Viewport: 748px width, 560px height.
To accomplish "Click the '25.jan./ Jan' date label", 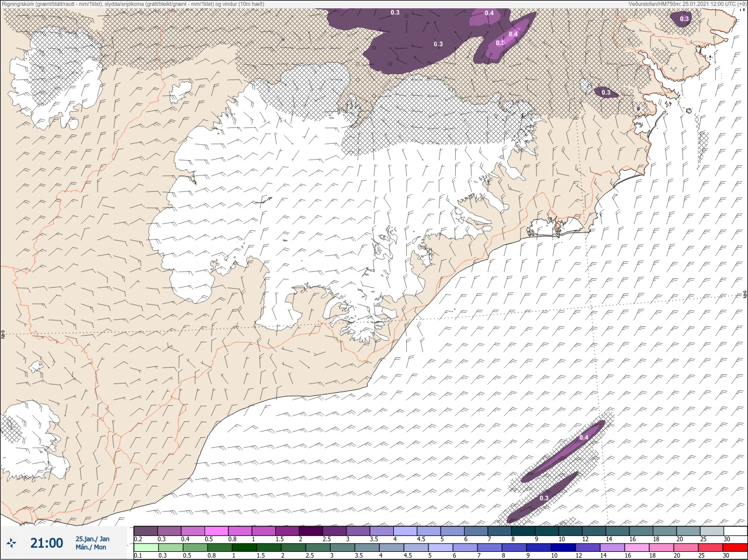I will (x=92, y=538).
